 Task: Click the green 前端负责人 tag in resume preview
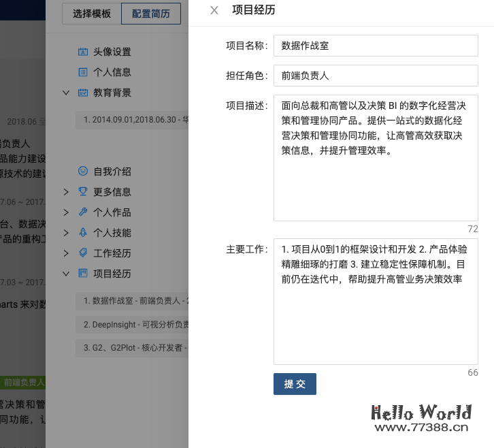coord(22,383)
